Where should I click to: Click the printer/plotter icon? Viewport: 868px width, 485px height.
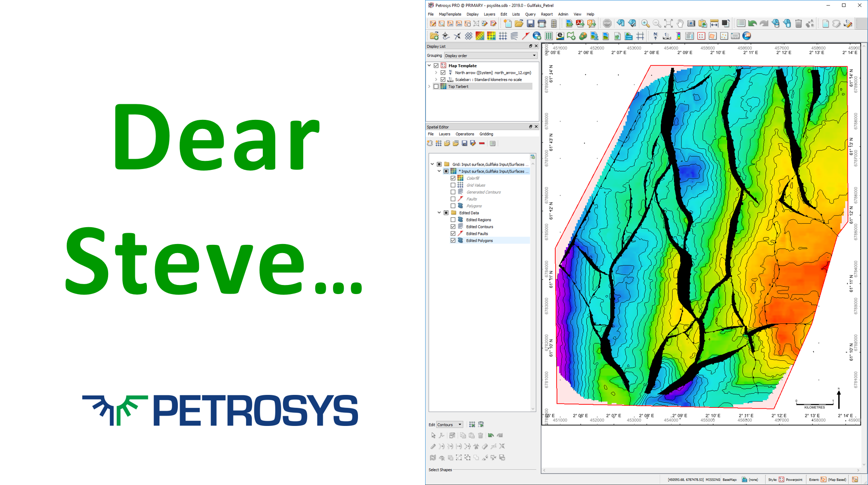click(x=542, y=24)
